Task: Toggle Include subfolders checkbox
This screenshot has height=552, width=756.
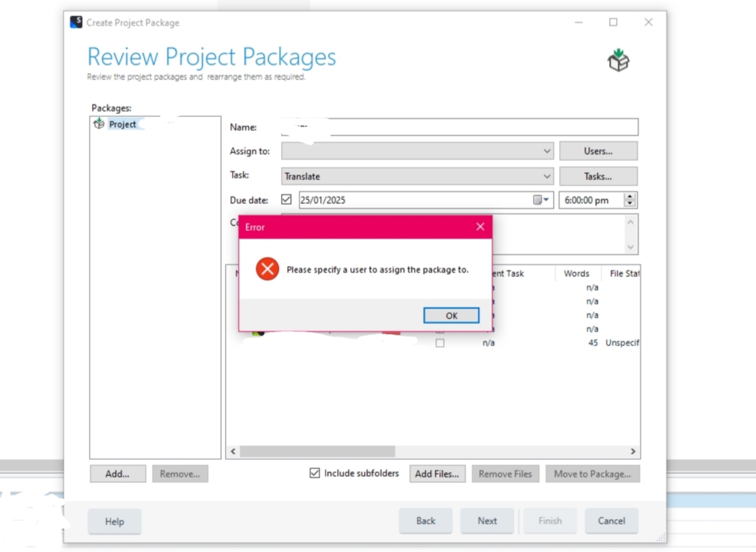Action: pos(315,473)
